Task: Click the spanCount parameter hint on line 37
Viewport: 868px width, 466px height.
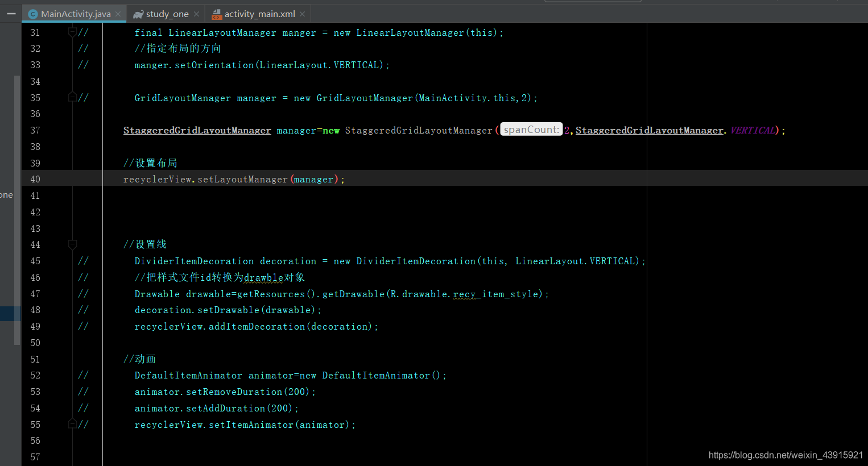Action: [x=531, y=130]
